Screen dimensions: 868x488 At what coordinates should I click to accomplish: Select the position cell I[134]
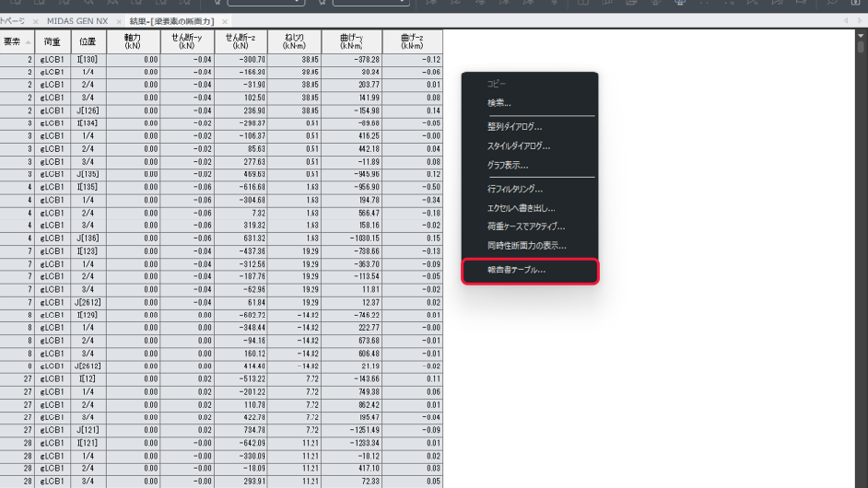[x=88, y=122]
